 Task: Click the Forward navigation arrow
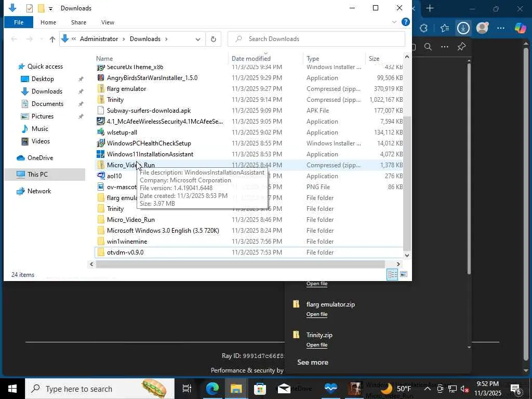click(x=30, y=39)
